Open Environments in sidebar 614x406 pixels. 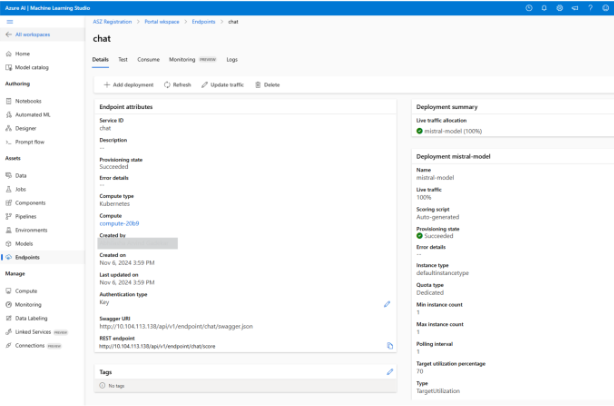coord(26,230)
